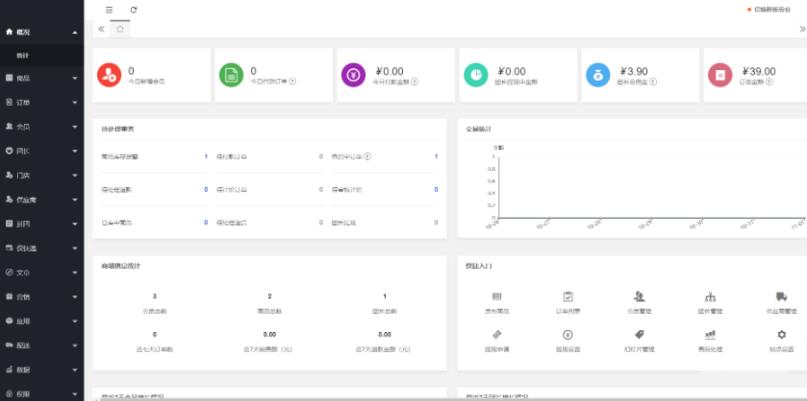
Task: Collapse the 概况 (Overview) sidebar section
Action: (42, 32)
